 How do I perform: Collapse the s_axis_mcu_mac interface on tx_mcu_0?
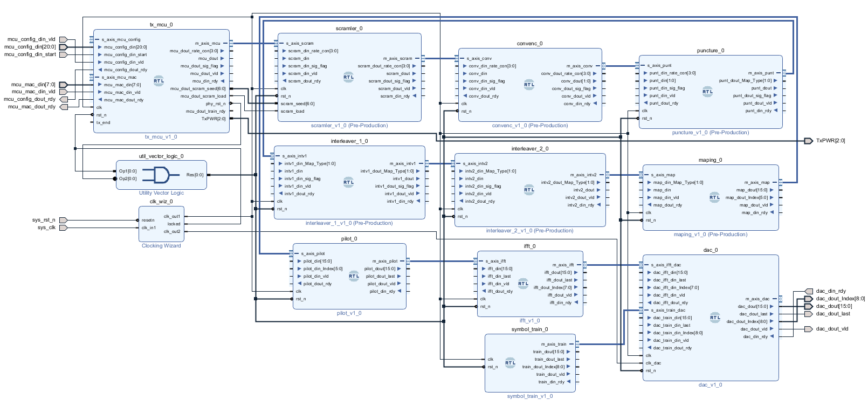tap(97, 77)
